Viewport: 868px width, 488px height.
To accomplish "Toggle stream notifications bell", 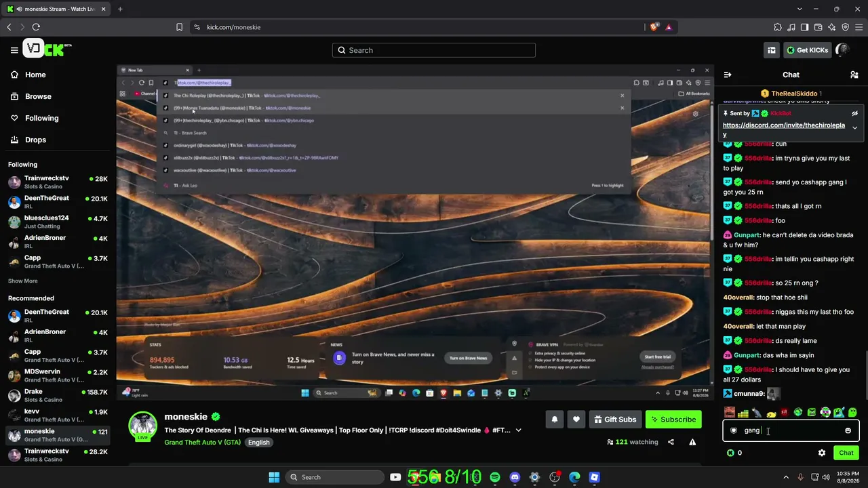I will pyautogui.click(x=555, y=420).
